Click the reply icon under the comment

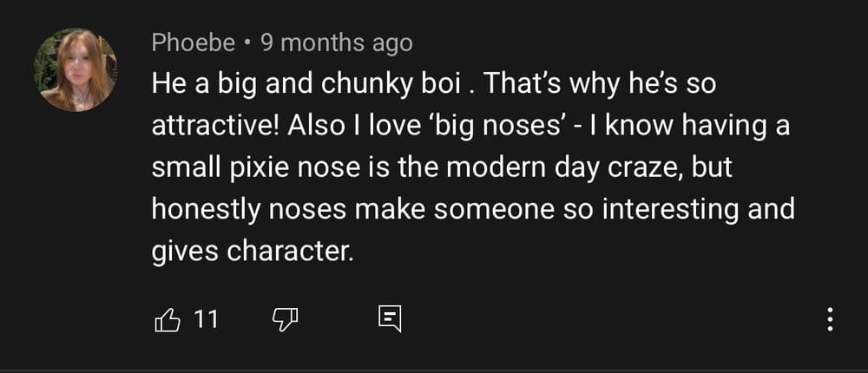click(390, 320)
